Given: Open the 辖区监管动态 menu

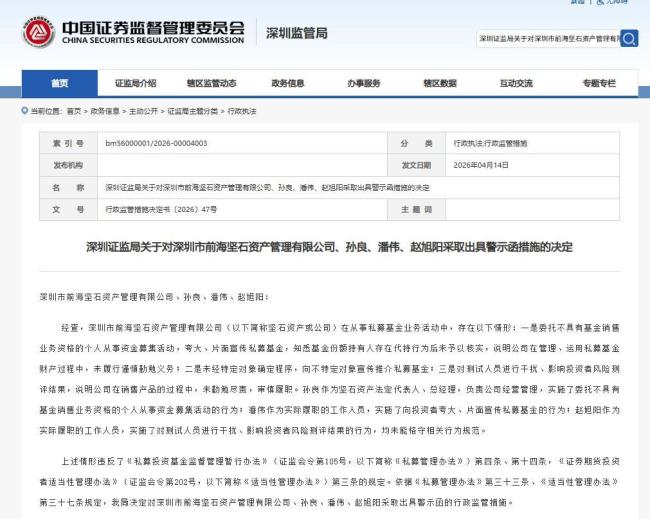Looking at the screenshot, I should [211, 83].
